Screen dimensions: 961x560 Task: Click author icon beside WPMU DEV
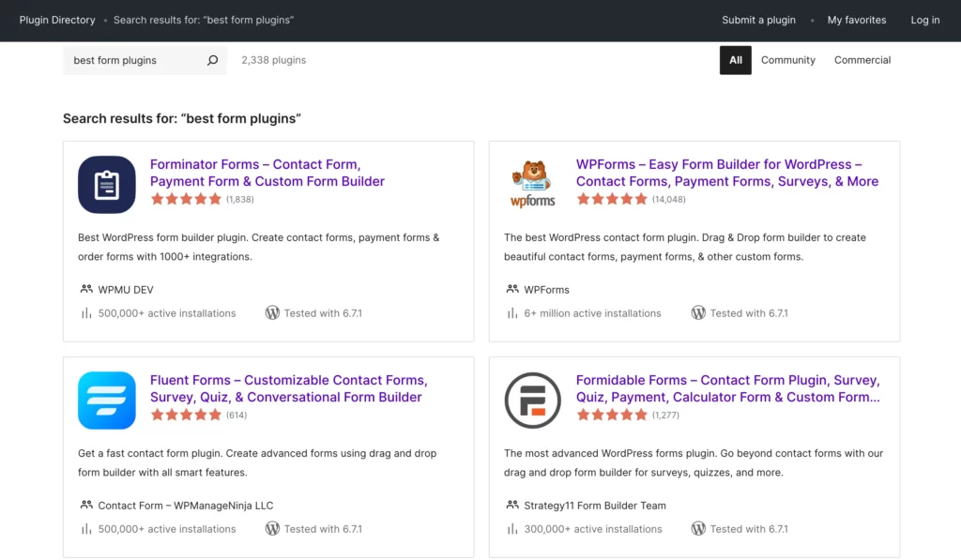pyautogui.click(x=85, y=289)
